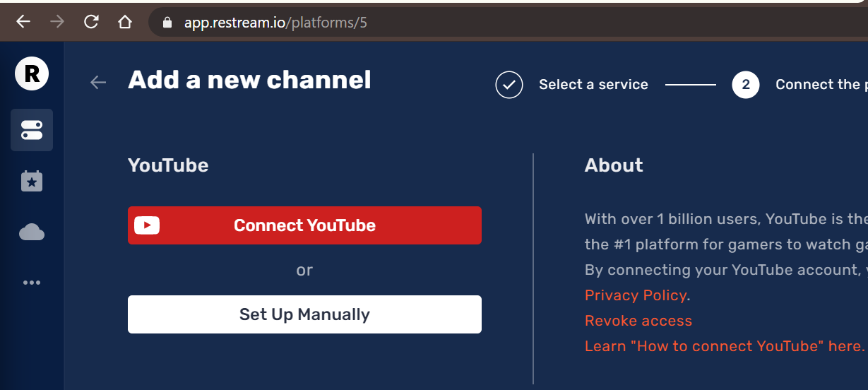Click the browser back arrow
The height and width of the screenshot is (390, 868).
pos(23,22)
